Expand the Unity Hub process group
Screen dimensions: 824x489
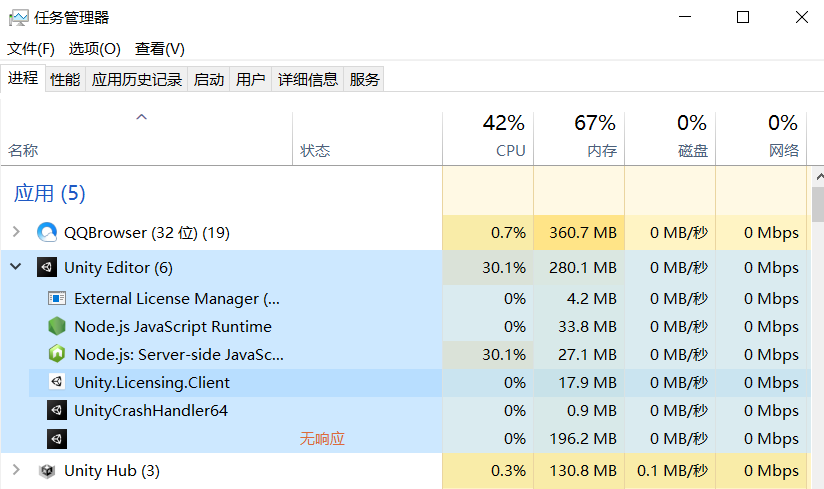click(16, 470)
